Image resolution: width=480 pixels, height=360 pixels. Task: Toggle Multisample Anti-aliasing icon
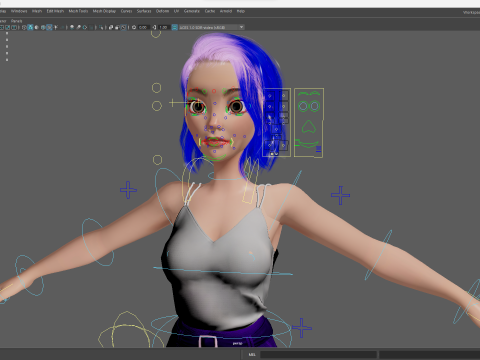85,27
